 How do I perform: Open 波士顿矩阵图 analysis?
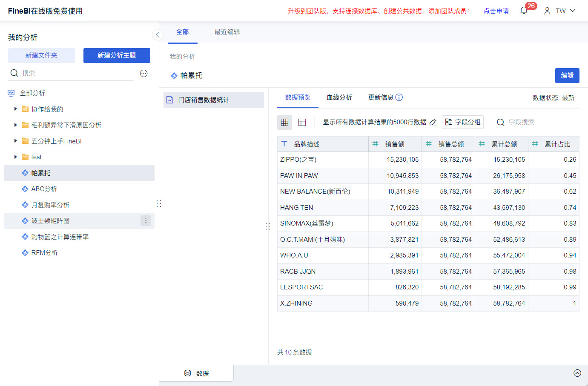79,221
